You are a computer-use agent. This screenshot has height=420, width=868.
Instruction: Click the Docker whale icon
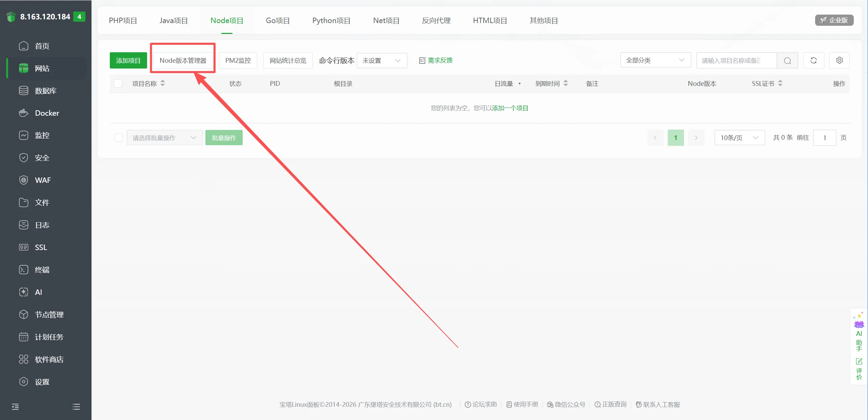tap(23, 113)
